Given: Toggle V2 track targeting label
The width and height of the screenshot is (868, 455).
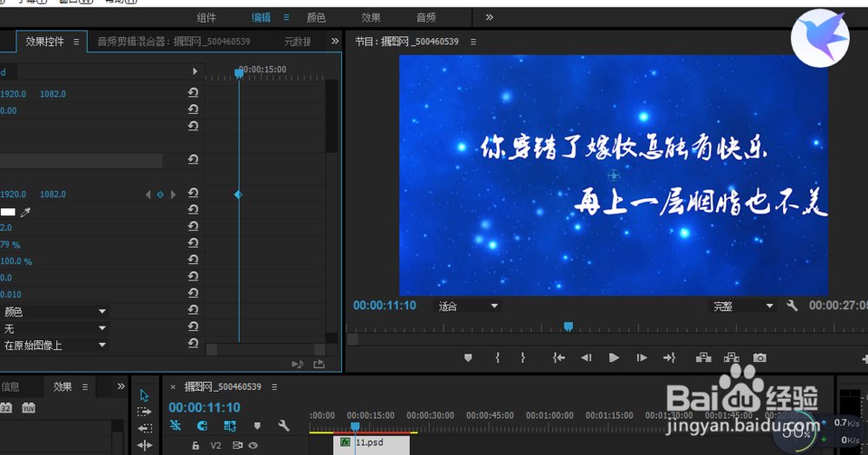Looking at the screenshot, I should tap(216, 445).
